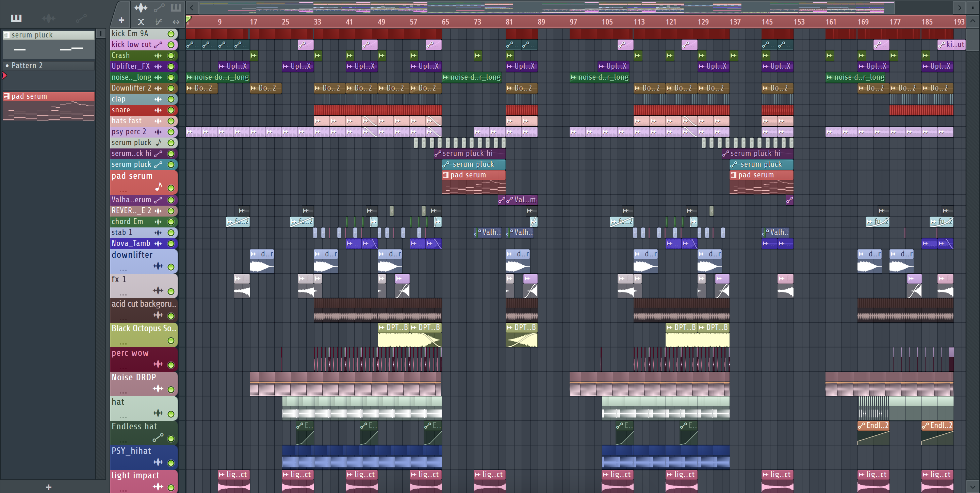Mute the stab 1 track
This screenshot has width=980, height=493.
[x=171, y=233]
